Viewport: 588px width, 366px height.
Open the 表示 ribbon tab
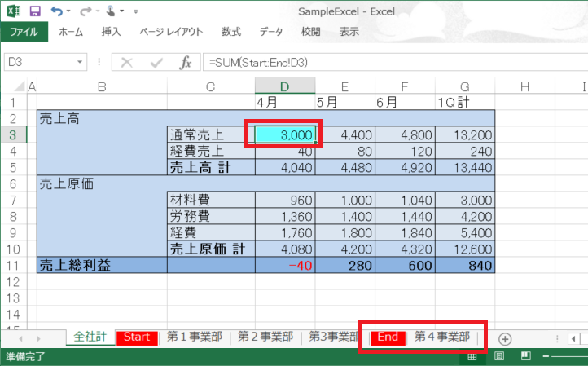coord(349,32)
